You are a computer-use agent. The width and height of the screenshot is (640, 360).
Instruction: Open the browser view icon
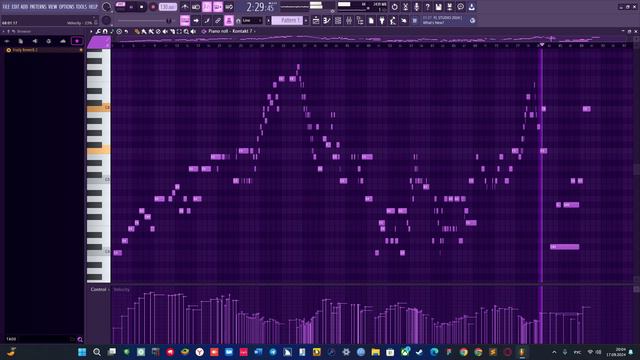click(360, 20)
